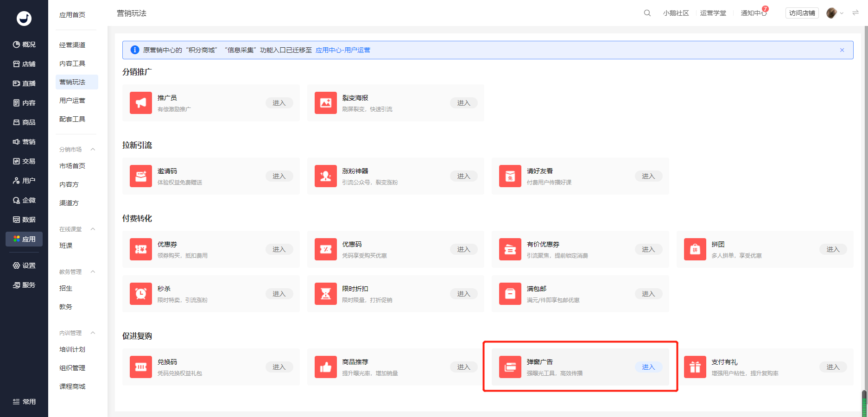Open search with the magnifier icon
868x417 pixels.
tap(647, 13)
